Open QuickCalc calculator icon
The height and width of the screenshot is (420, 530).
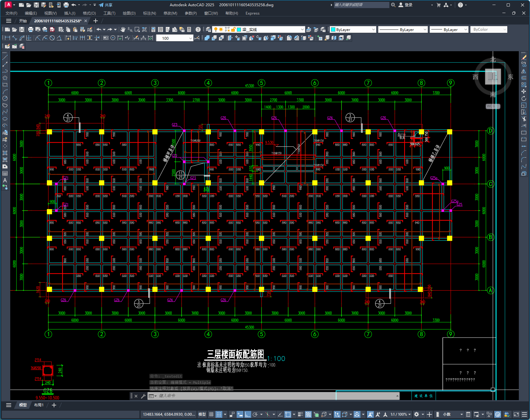tap(189, 29)
